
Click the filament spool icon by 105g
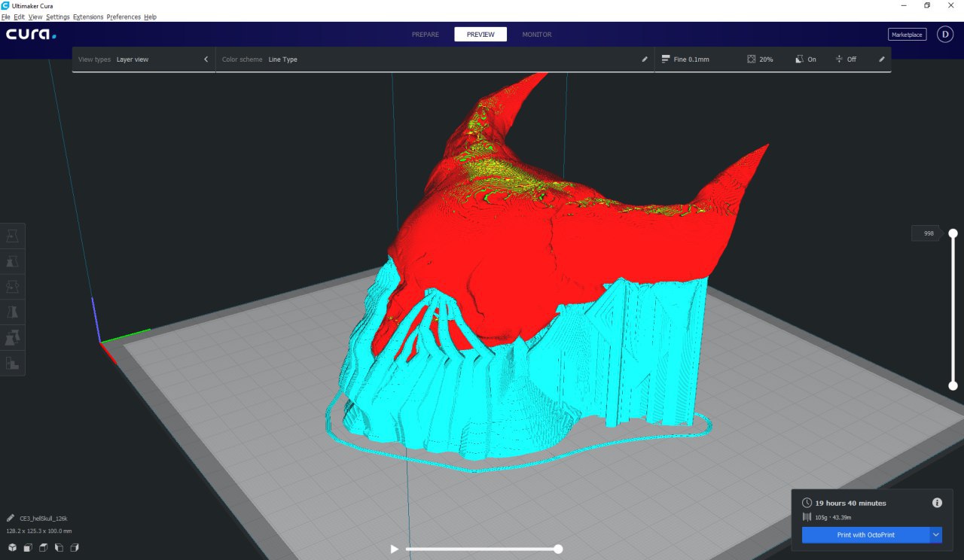tap(807, 517)
